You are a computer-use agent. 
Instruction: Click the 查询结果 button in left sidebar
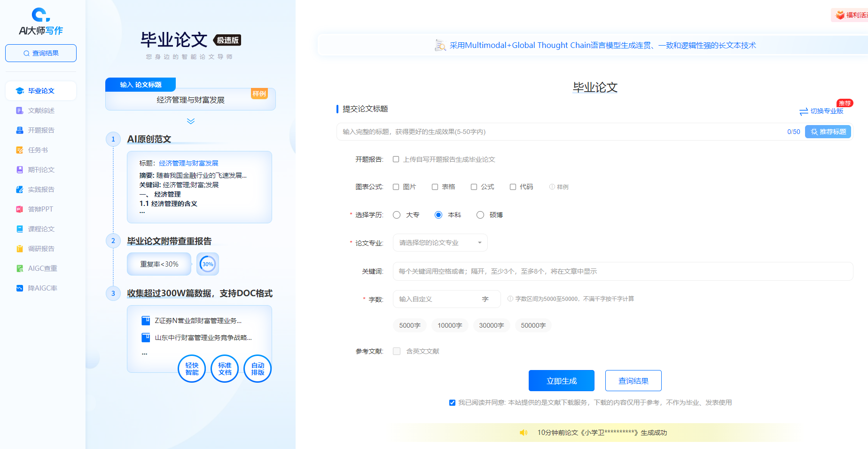[41, 53]
